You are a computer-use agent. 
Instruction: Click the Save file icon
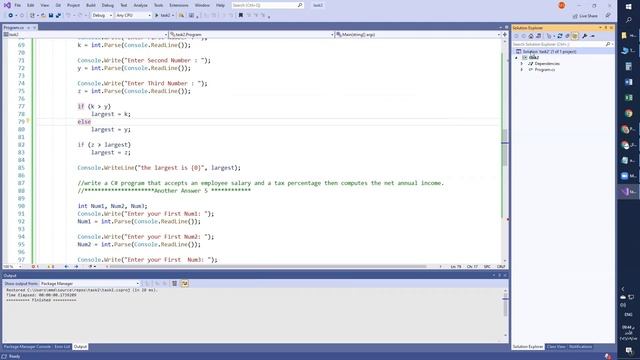[51, 16]
